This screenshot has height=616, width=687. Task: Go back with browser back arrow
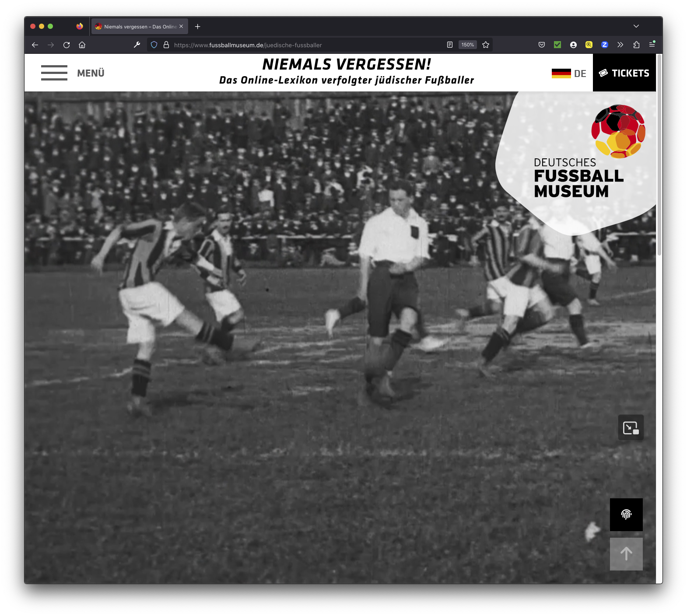pyautogui.click(x=35, y=45)
